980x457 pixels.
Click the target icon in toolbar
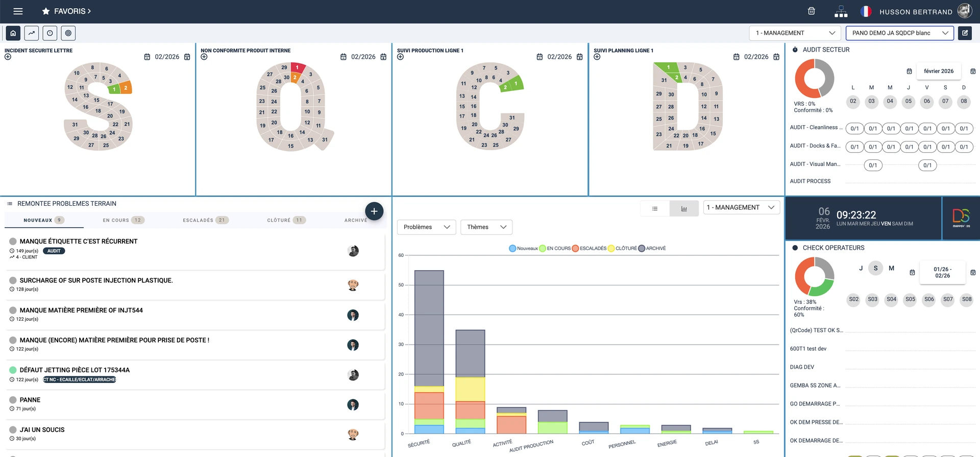click(x=68, y=33)
